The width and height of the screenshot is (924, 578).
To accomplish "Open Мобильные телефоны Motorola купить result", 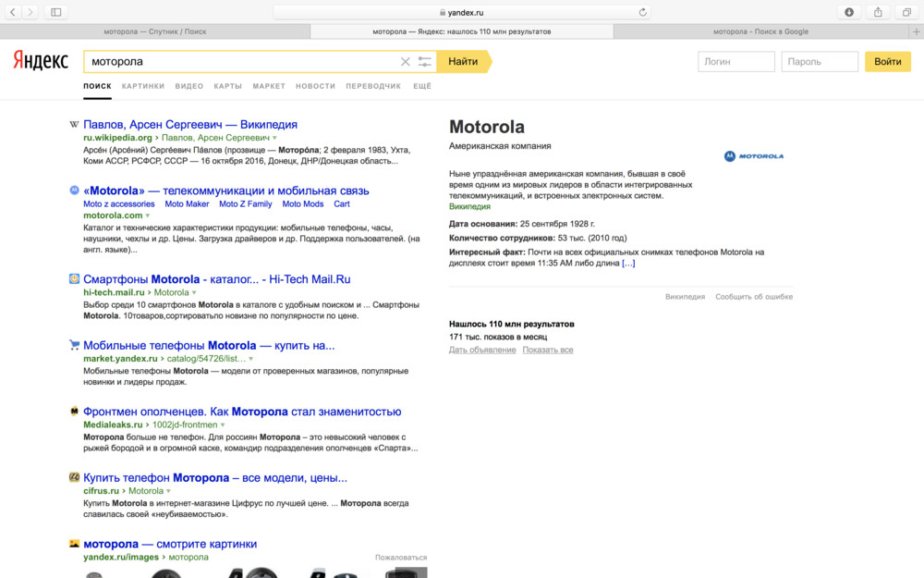I will pyautogui.click(x=209, y=345).
